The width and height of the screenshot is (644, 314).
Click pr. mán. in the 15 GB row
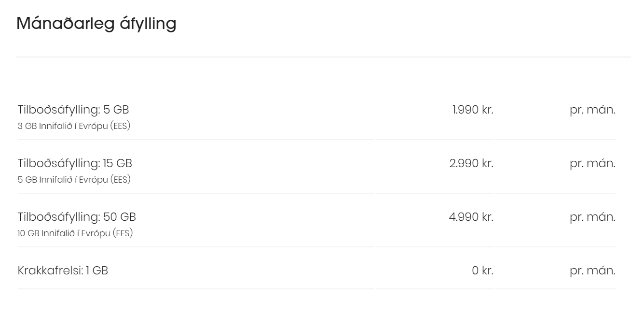[x=592, y=164]
